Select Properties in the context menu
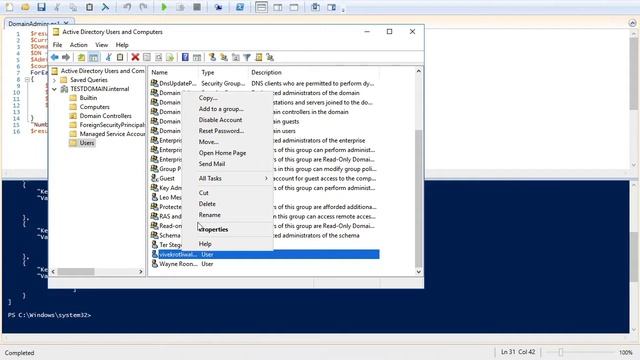Viewport: 640px width, 360px height. pyautogui.click(x=227, y=229)
